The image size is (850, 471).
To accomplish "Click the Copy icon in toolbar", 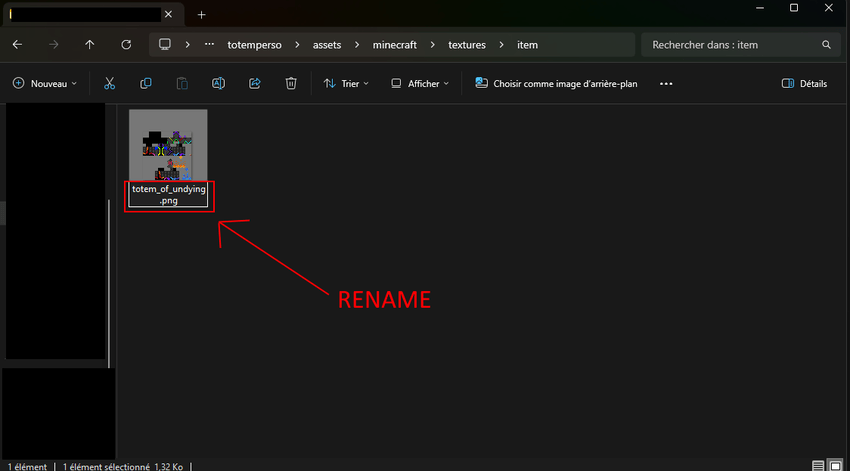I will [x=146, y=84].
